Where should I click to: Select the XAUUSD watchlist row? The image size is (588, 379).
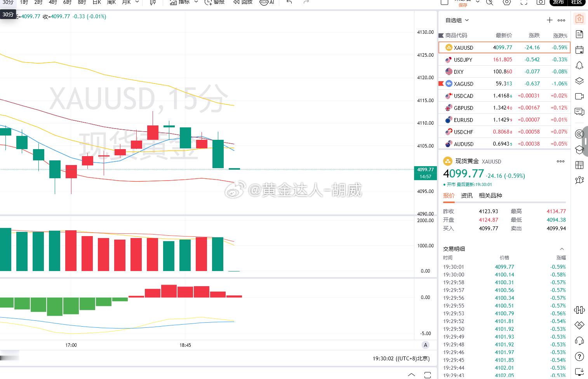[x=504, y=47]
